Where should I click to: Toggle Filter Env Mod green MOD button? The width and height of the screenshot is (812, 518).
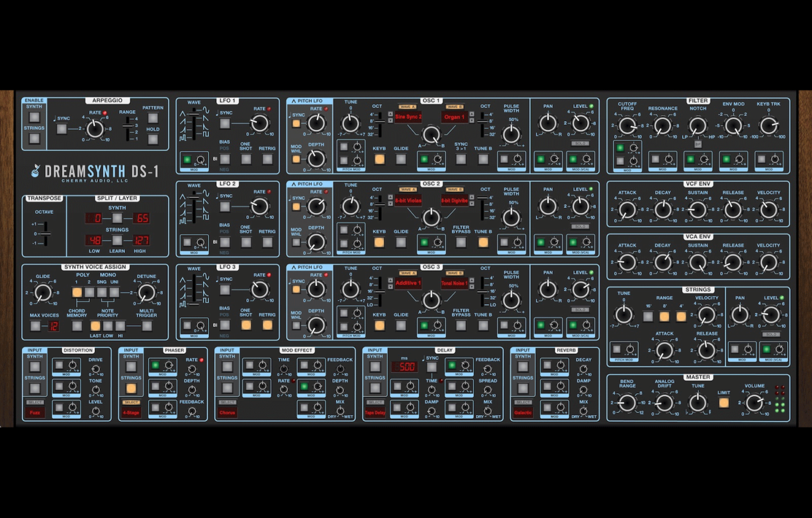726,160
